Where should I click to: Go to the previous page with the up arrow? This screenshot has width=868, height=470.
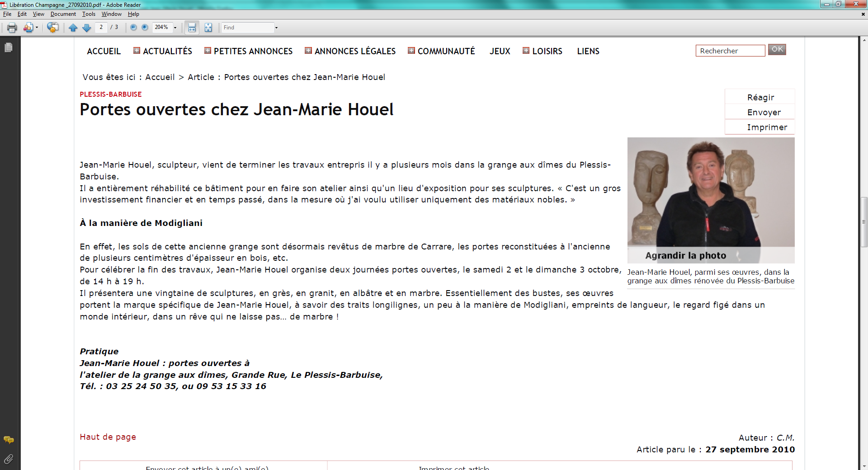[73, 28]
